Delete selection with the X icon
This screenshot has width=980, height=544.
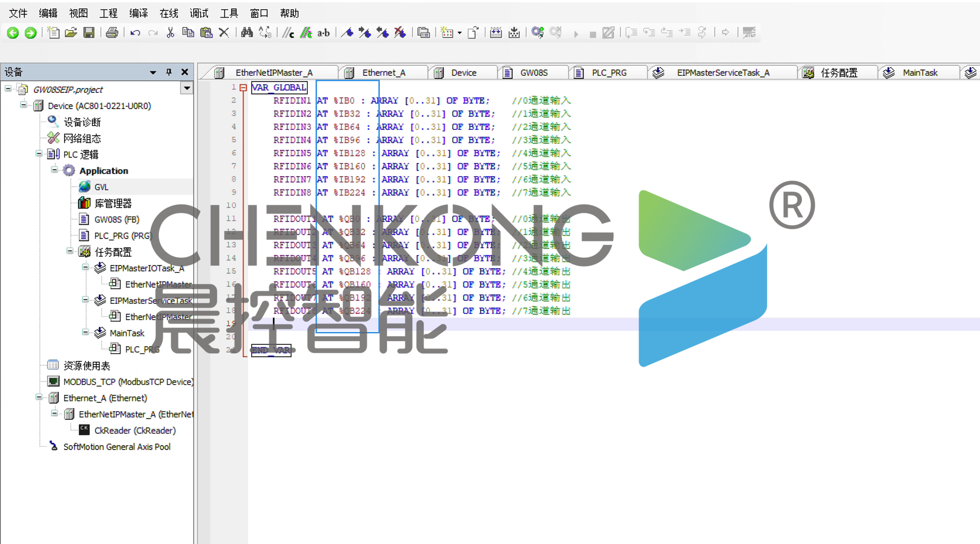(x=224, y=32)
